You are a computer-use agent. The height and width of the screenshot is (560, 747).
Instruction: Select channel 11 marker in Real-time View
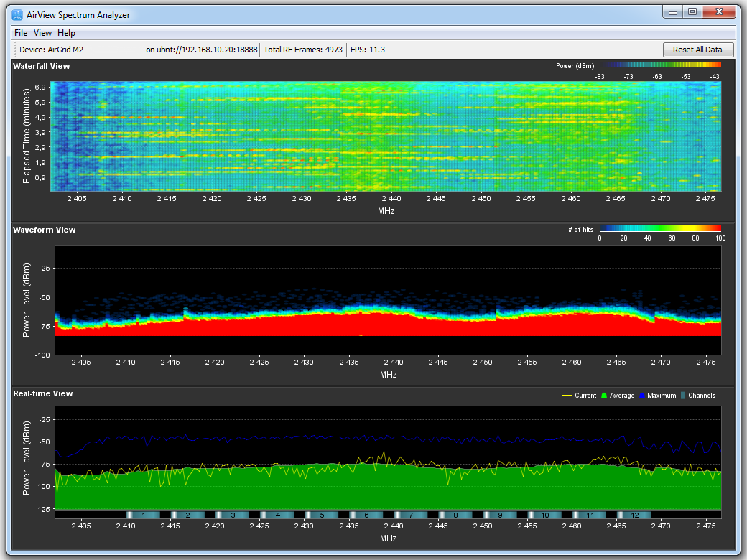590,515
